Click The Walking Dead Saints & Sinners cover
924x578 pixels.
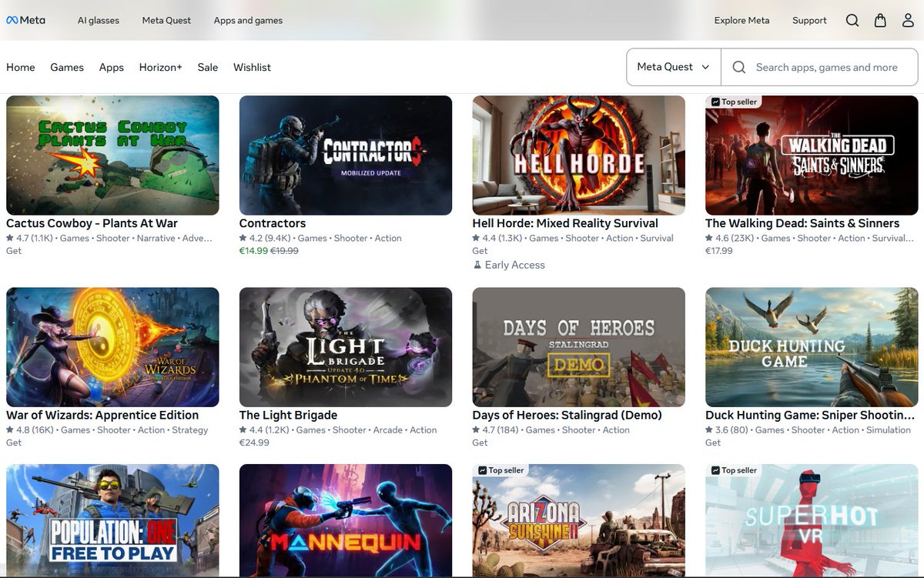pos(812,155)
